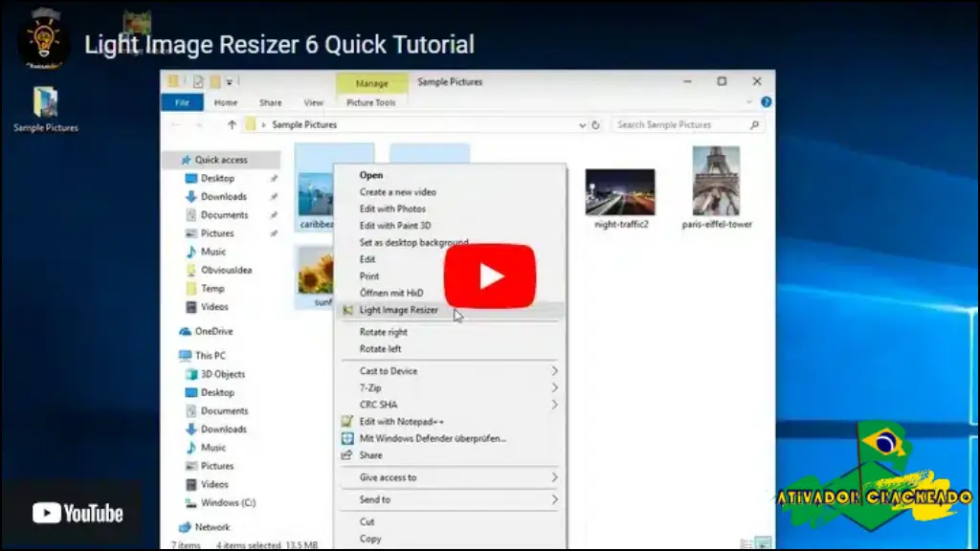The height and width of the screenshot is (551, 980).
Task: Open the address bar history dropdown
Action: pyautogui.click(x=582, y=125)
